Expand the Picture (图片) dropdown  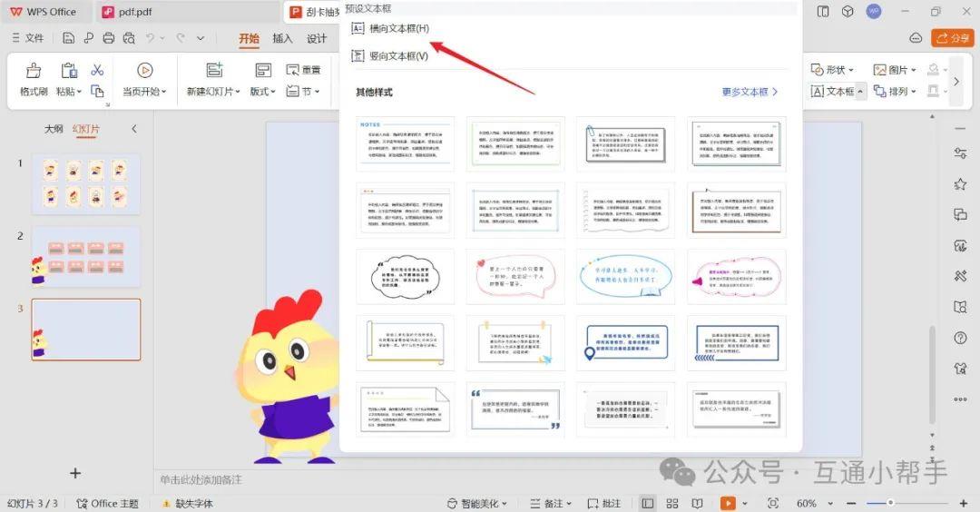(x=913, y=70)
